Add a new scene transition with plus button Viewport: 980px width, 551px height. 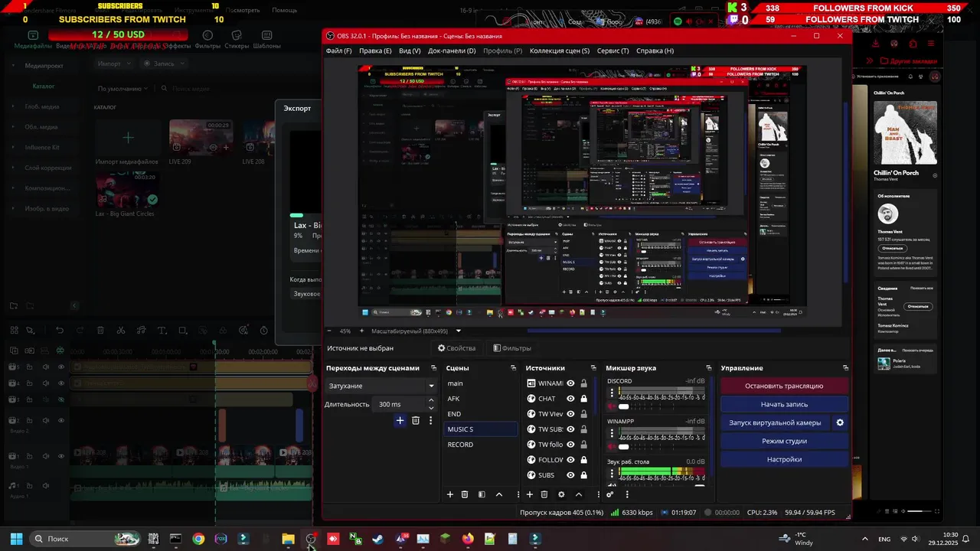[x=400, y=420]
